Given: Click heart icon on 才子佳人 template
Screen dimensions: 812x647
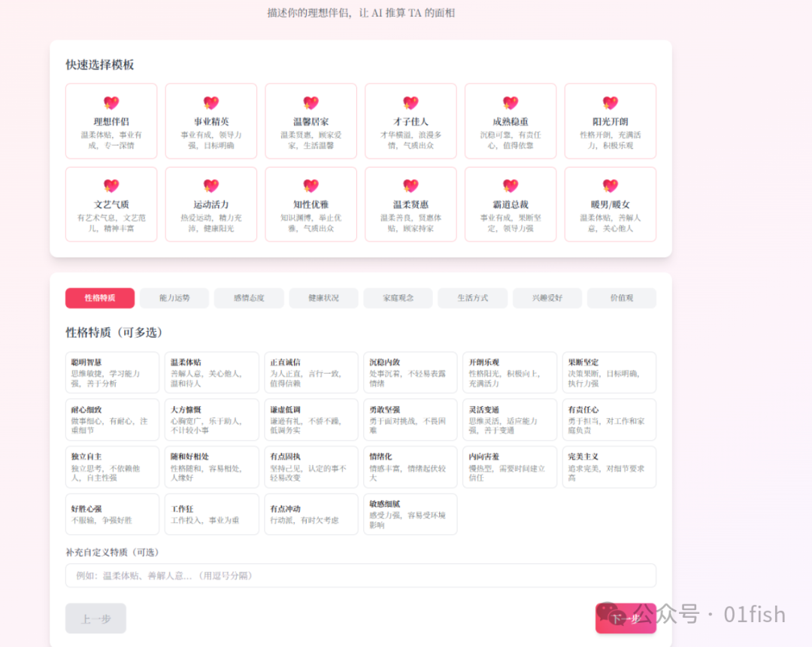Looking at the screenshot, I should pos(411,103).
